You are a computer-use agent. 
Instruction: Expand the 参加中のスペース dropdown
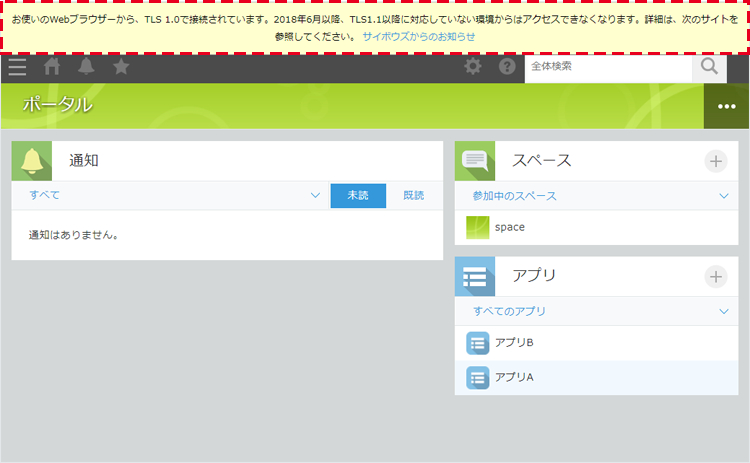pyautogui.click(x=724, y=196)
